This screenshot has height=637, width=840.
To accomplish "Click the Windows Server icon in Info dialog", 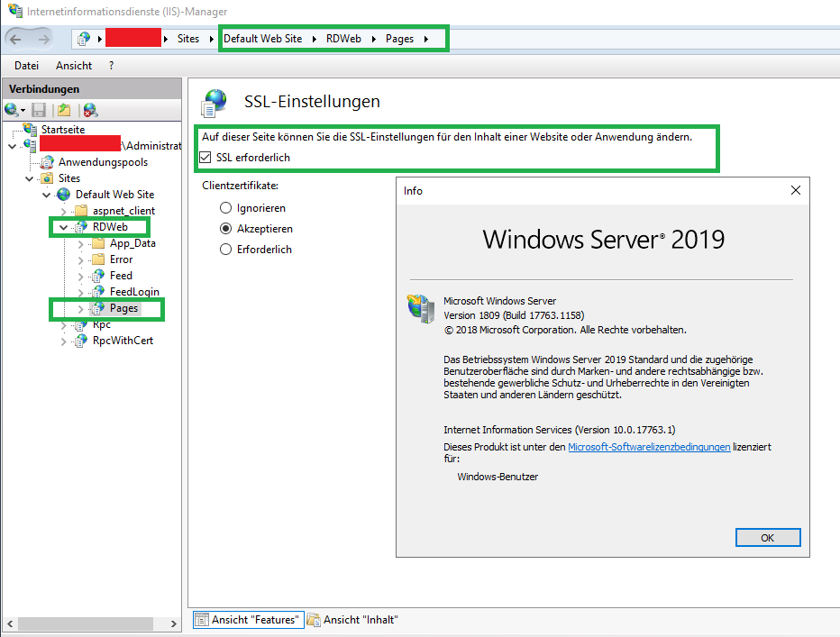I will (x=421, y=309).
